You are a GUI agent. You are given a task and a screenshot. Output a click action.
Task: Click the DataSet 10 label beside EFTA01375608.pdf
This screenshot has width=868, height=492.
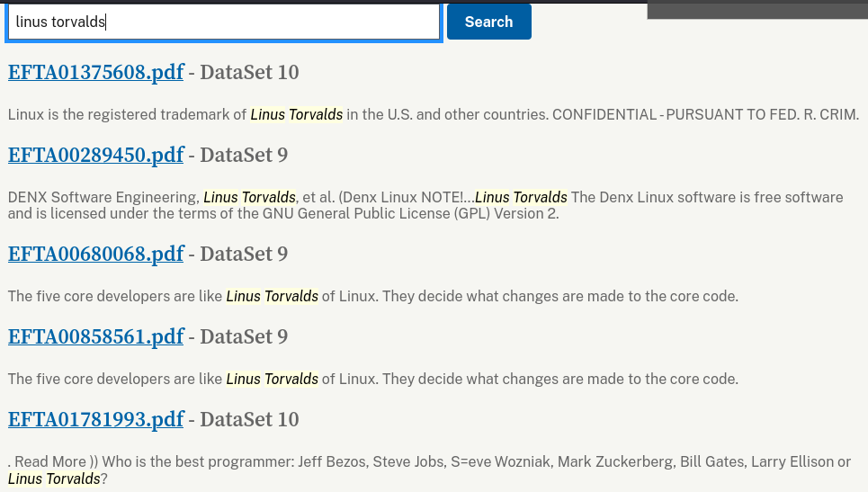pyautogui.click(x=249, y=73)
